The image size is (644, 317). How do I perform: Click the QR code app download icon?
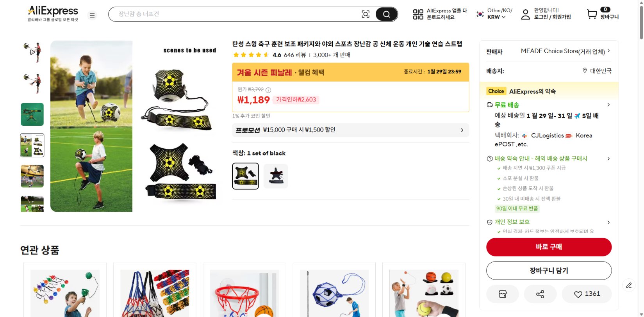[x=418, y=14]
